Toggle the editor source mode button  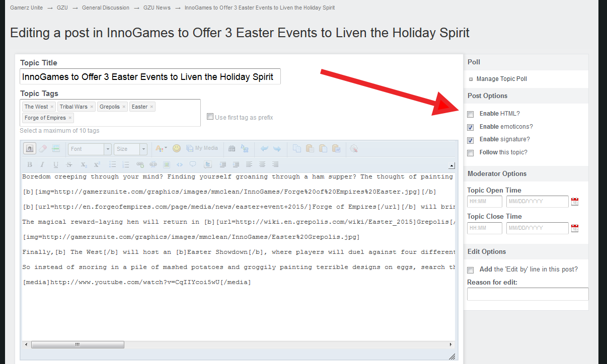[x=30, y=149]
